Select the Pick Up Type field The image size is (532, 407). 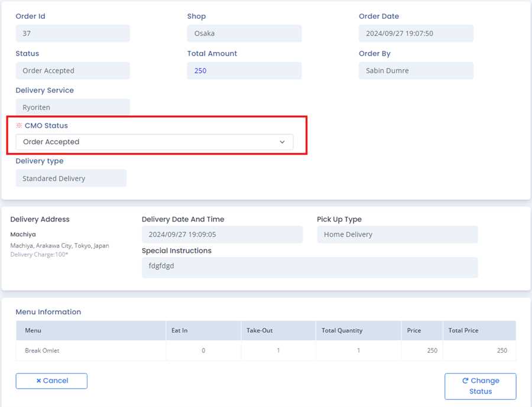pyautogui.click(x=397, y=235)
